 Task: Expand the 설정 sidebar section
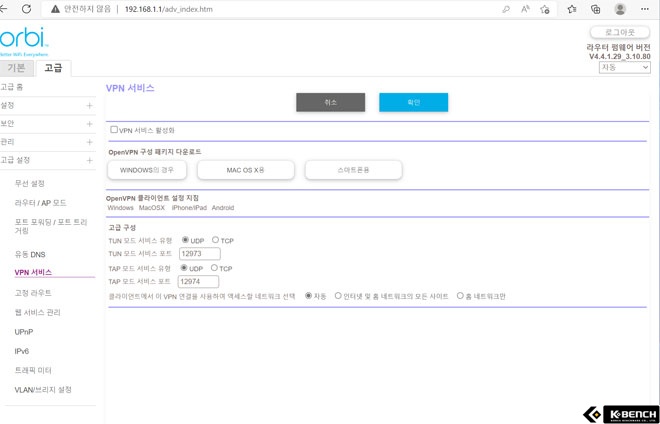(x=89, y=105)
